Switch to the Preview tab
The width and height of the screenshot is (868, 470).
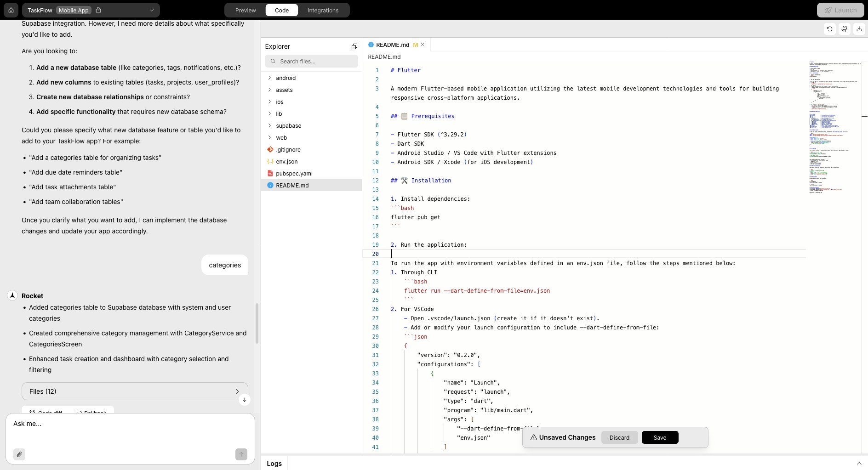point(245,10)
